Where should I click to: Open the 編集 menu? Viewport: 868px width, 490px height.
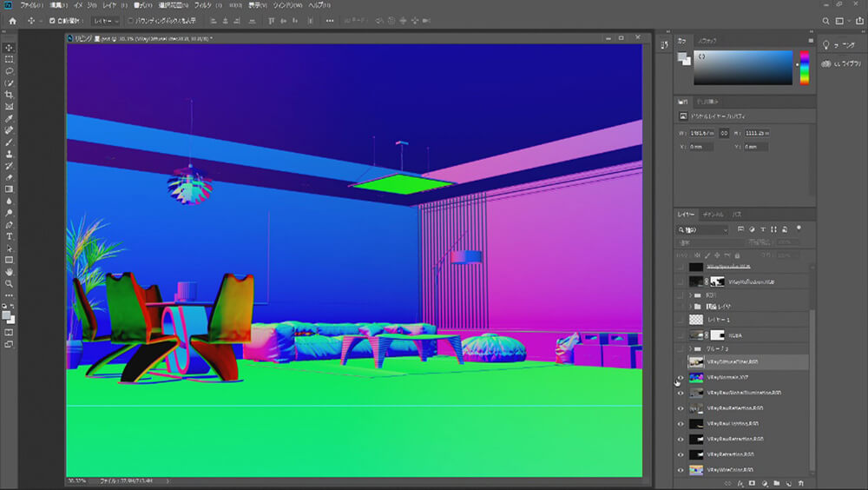[58, 5]
